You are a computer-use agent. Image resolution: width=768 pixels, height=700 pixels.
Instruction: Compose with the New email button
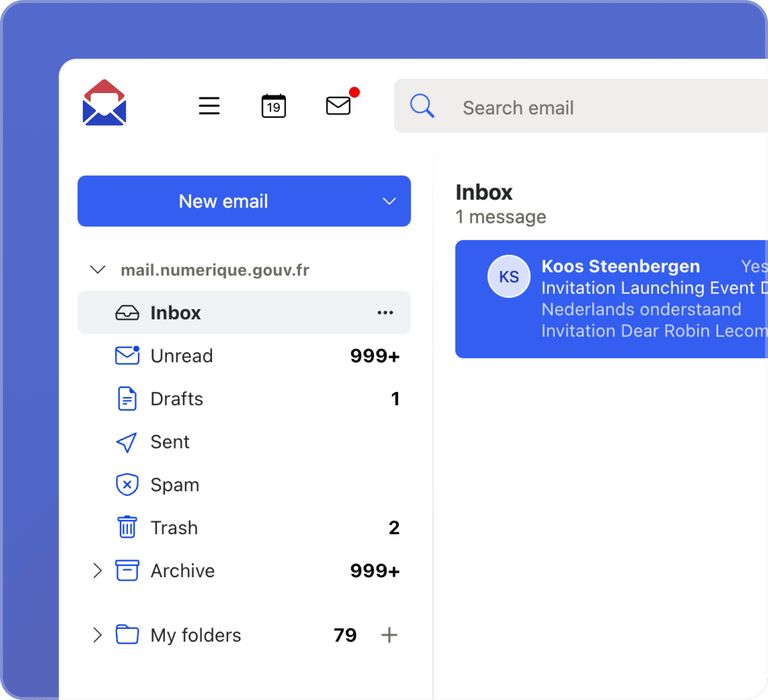tap(223, 202)
